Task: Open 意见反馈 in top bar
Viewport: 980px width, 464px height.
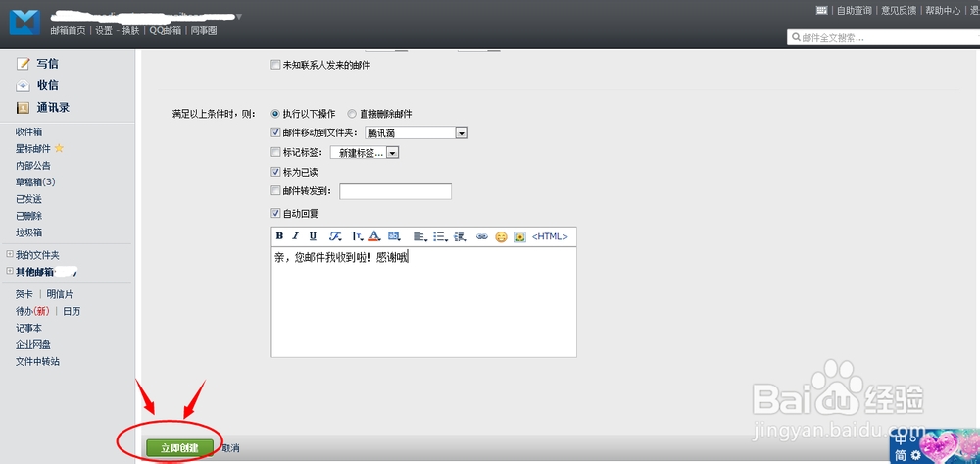Action: 899,10
